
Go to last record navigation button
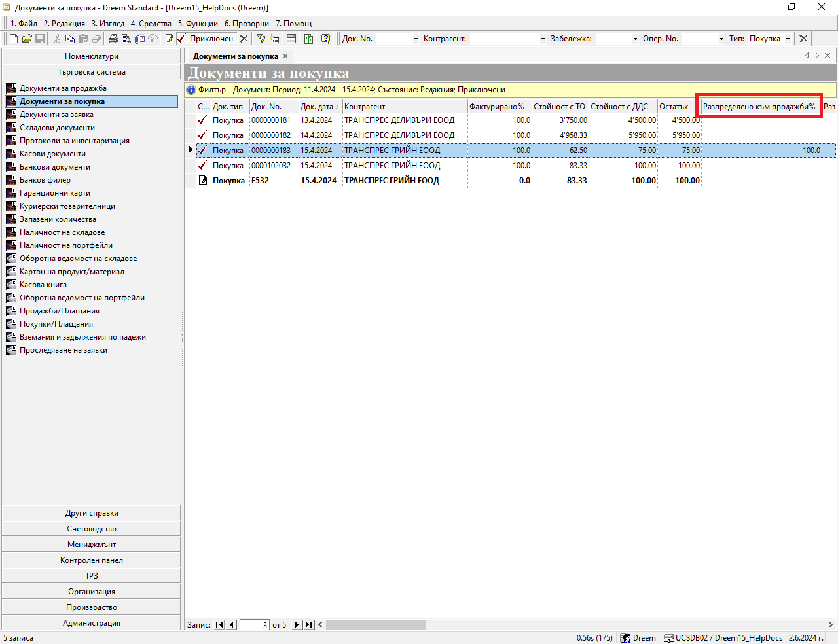[x=309, y=625]
